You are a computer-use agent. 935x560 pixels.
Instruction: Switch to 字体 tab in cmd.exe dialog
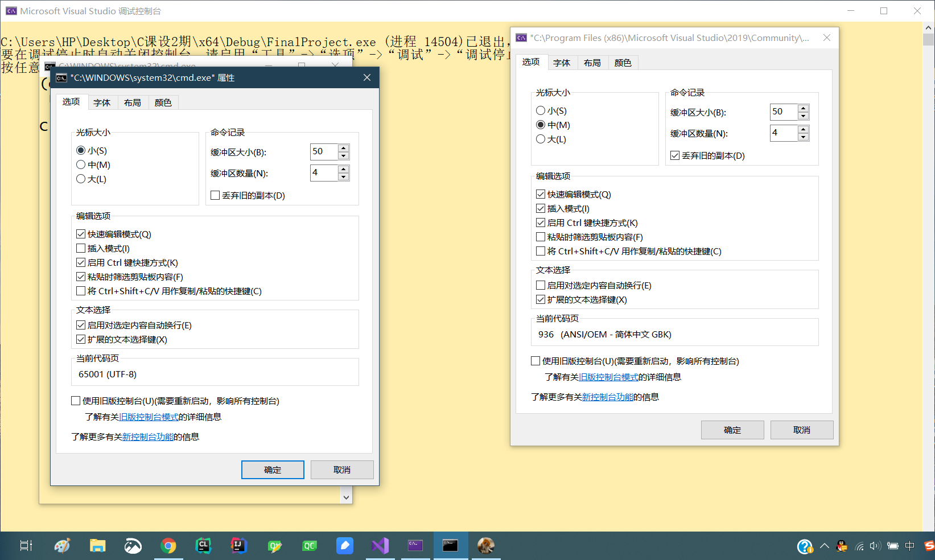pos(102,102)
